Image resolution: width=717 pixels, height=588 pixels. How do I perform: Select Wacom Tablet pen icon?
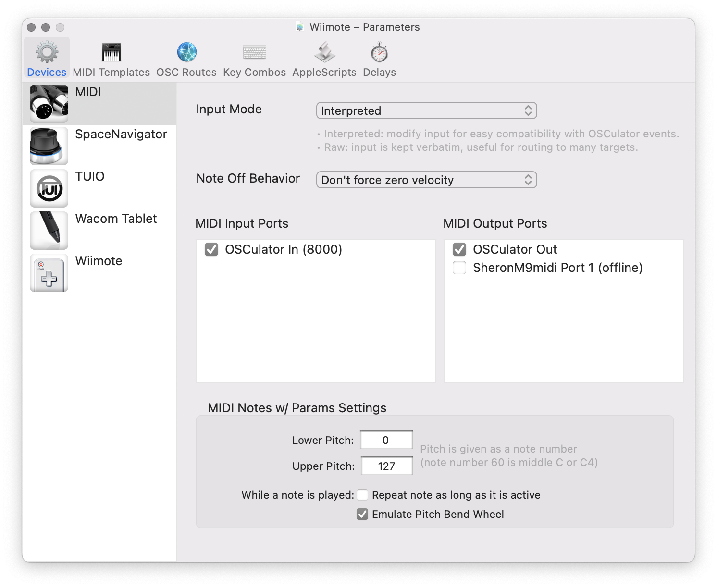tap(49, 230)
